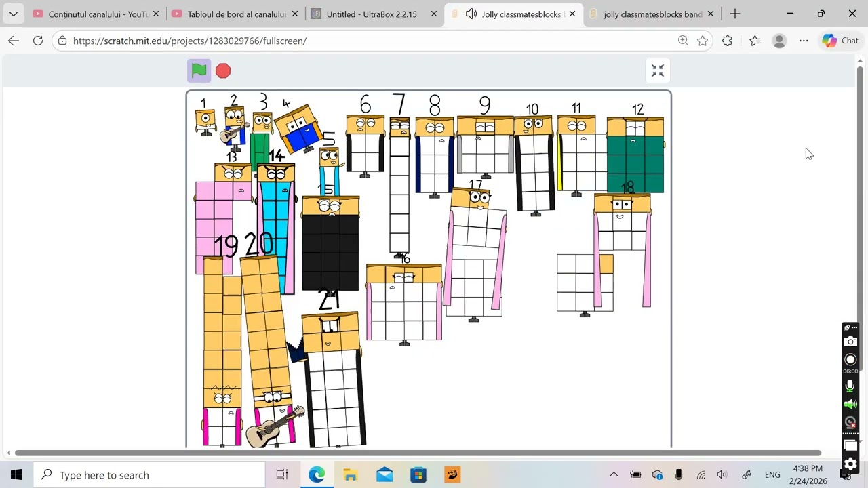Refresh the Scratch page
868x488 pixels.
tap(38, 41)
